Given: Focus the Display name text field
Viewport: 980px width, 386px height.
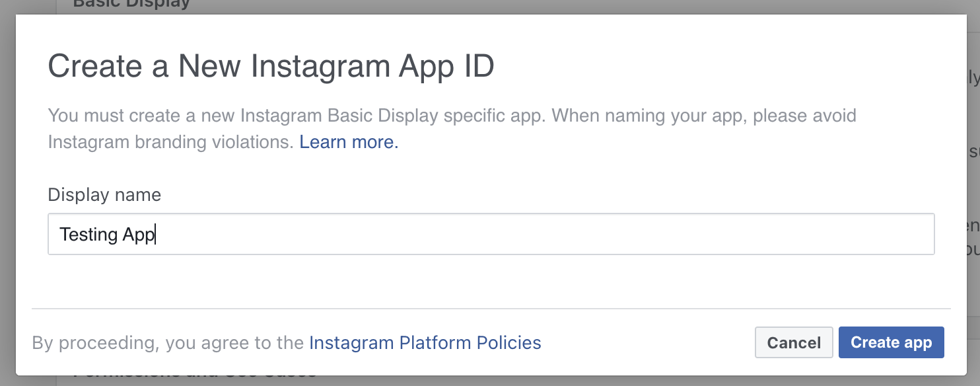Looking at the screenshot, I should (x=491, y=234).
